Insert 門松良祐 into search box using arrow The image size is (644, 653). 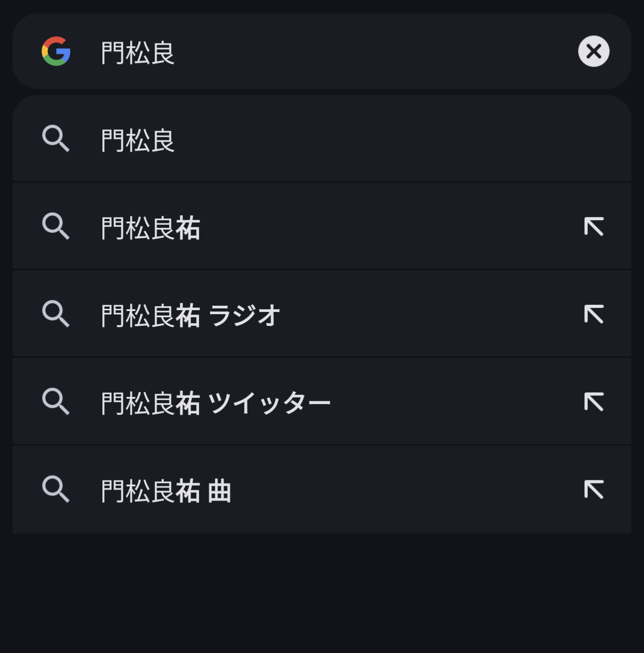(594, 226)
